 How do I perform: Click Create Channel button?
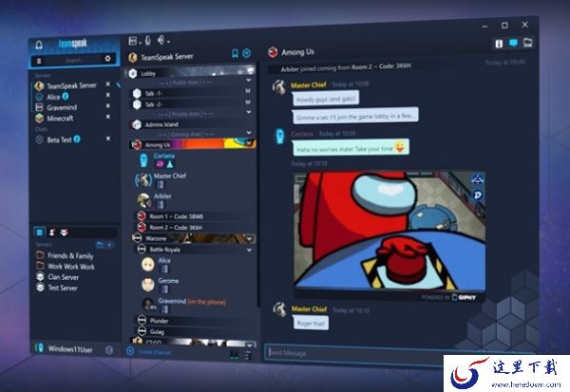(149, 352)
